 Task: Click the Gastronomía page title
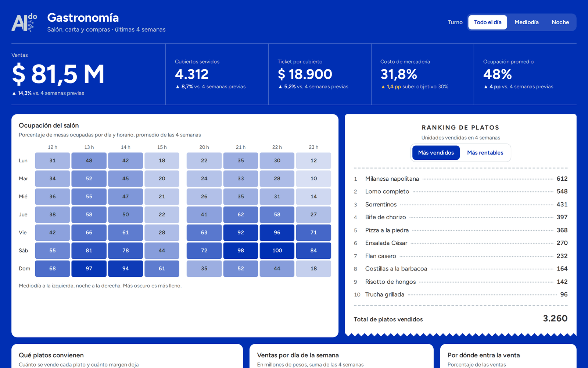83,18
